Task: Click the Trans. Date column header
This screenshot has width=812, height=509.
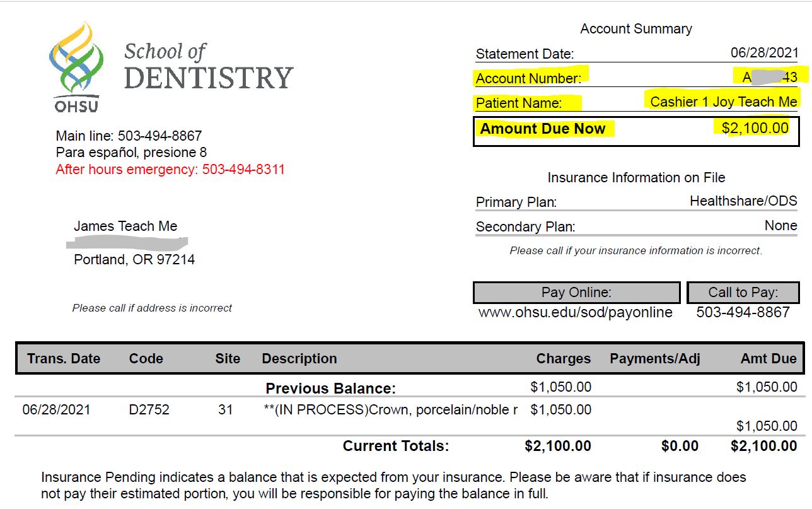Action: coord(64,359)
